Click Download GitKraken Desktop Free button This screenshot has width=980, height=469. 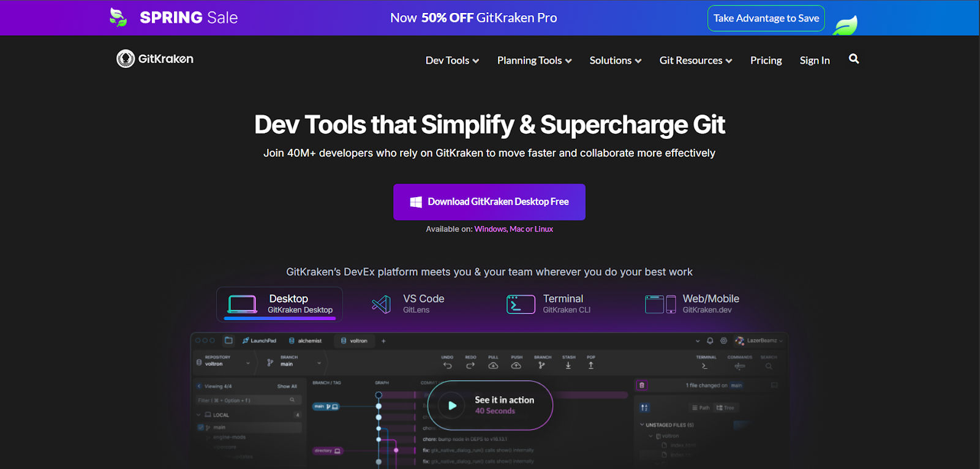(489, 202)
